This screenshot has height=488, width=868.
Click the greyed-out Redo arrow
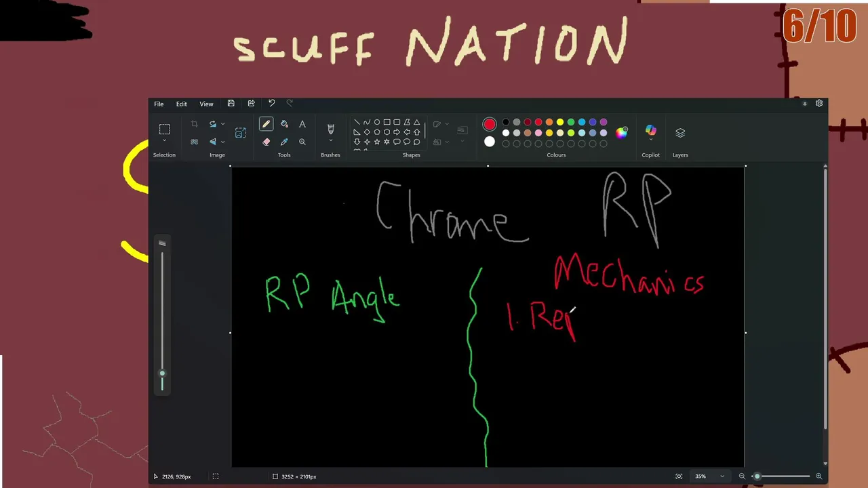point(290,103)
